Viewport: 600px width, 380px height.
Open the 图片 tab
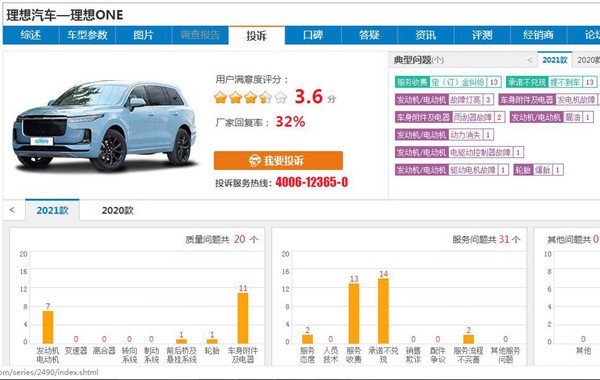click(x=143, y=35)
